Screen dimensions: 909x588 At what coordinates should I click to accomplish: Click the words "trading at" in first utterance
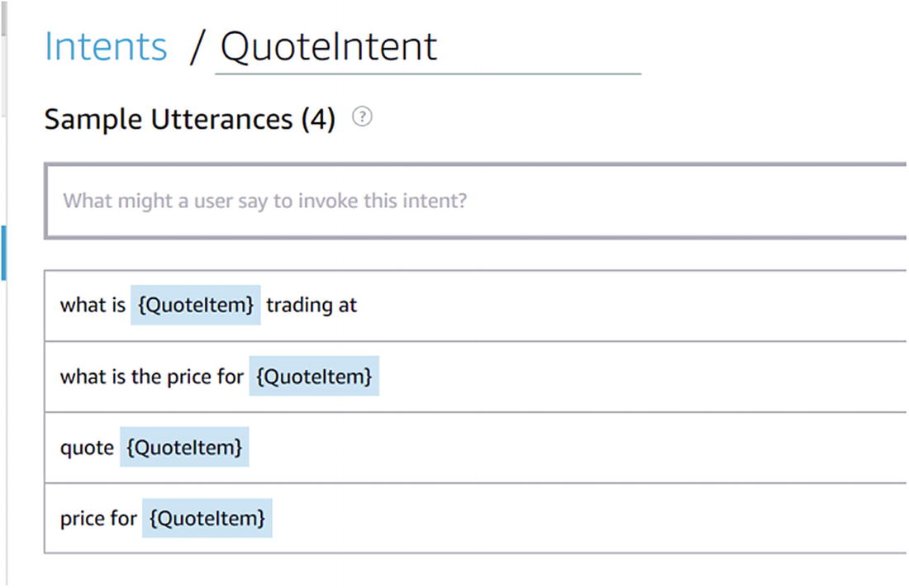tap(312, 305)
